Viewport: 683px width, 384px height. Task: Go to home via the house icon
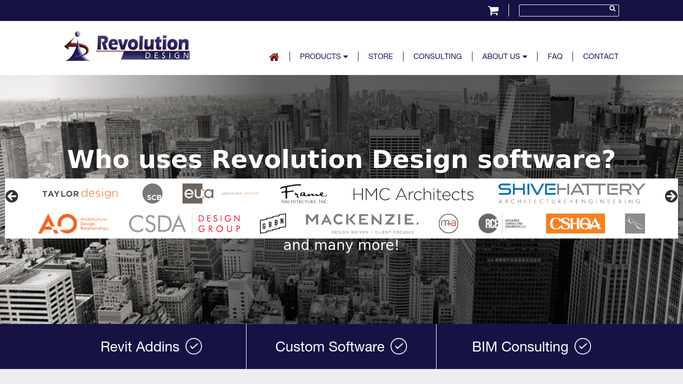(274, 57)
